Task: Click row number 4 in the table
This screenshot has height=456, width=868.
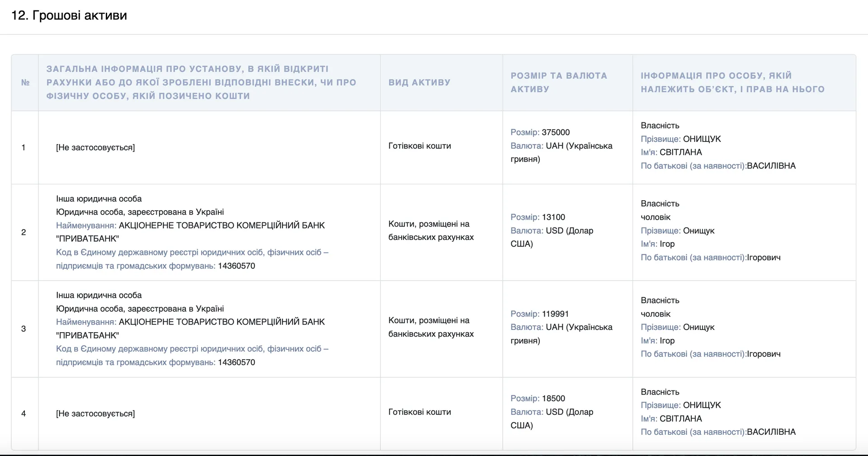Action: [x=24, y=414]
